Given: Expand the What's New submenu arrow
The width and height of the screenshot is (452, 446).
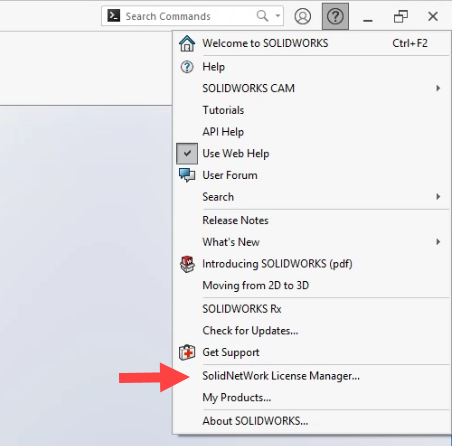Looking at the screenshot, I should coord(438,242).
